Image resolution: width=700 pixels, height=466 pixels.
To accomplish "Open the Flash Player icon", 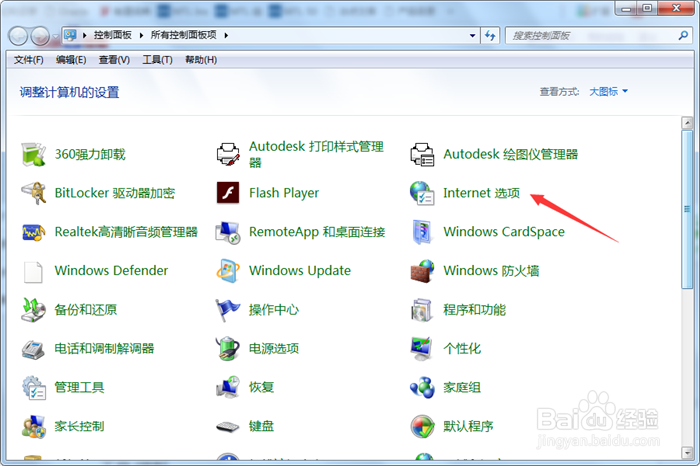I will click(x=228, y=193).
